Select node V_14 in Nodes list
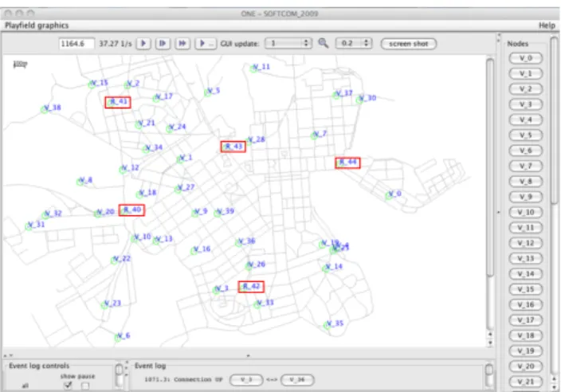 pos(526,273)
